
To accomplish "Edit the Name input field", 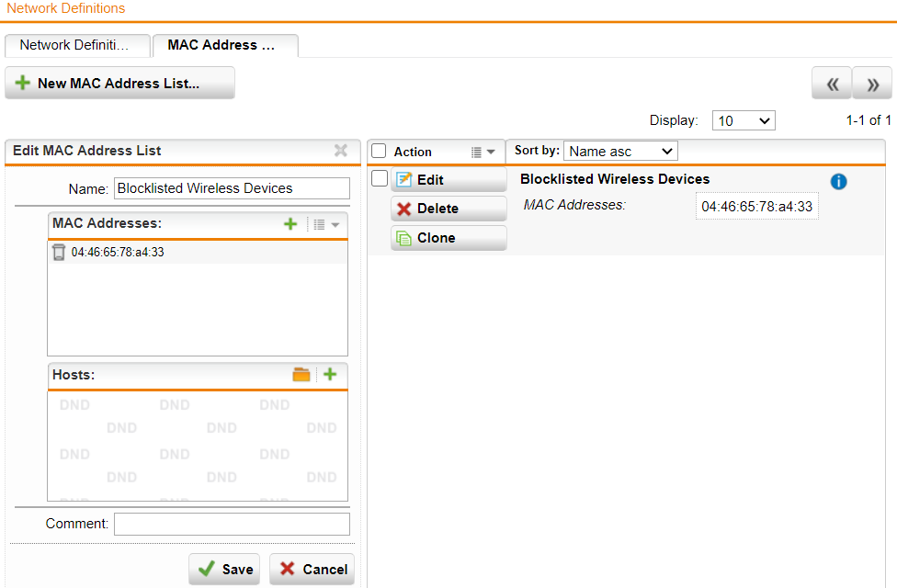I will click(232, 188).
